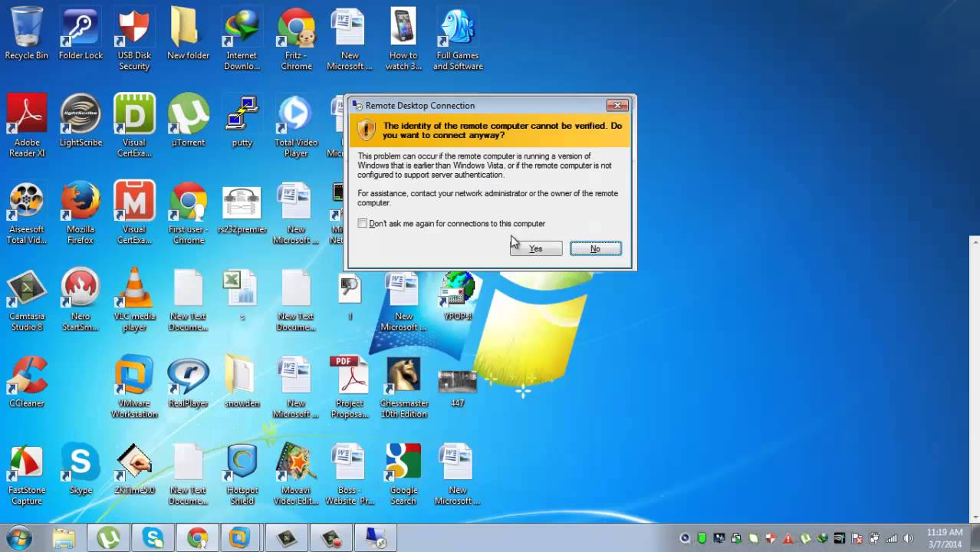The image size is (980, 552).
Task: Select the FastStone Capture icon
Action: click(27, 474)
